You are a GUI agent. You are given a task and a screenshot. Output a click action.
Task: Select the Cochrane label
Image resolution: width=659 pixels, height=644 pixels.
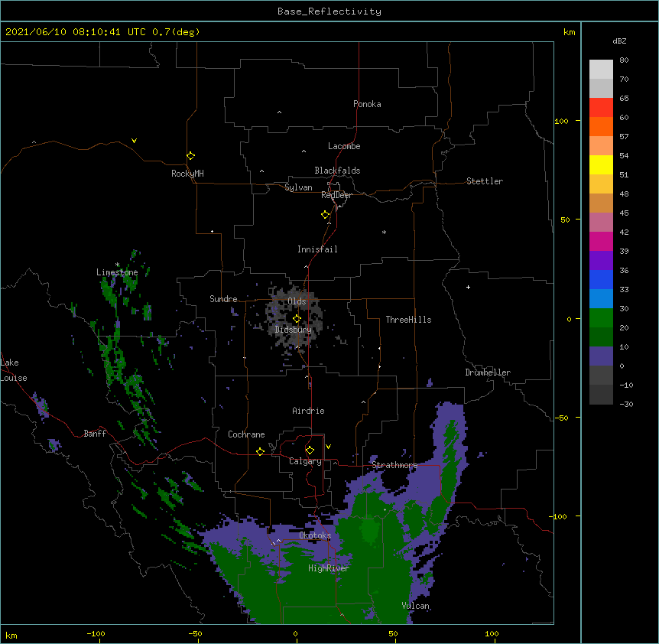tap(246, 434)
